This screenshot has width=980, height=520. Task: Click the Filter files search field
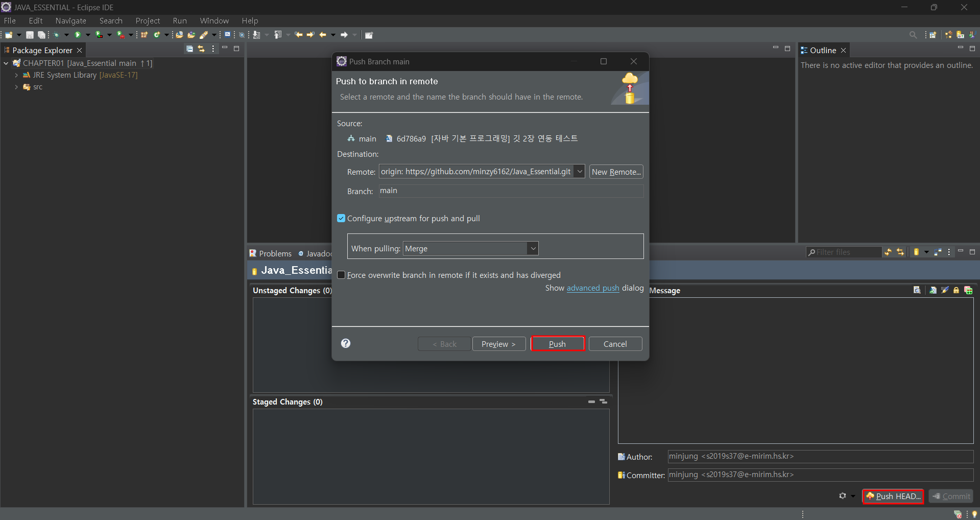[844, 252]
